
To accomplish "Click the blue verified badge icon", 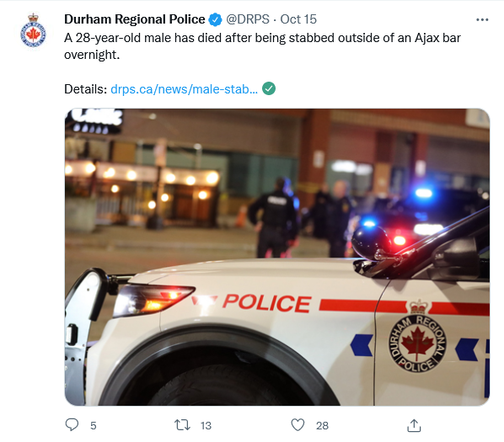I will [x=216, y=19].
